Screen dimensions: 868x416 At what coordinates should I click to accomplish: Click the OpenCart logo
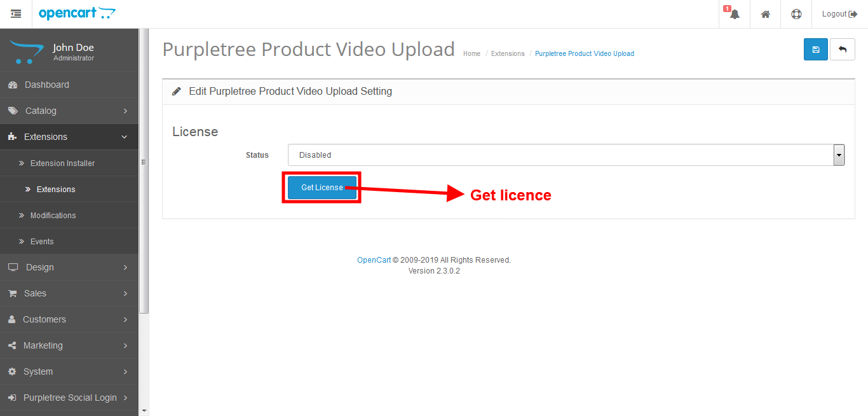point(77,13)
